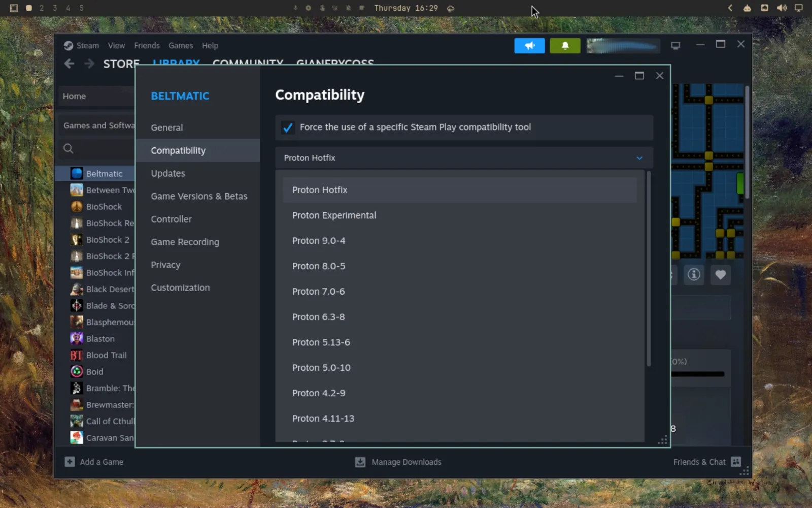Open the General settings tab
812x508 pixels.
198,128
